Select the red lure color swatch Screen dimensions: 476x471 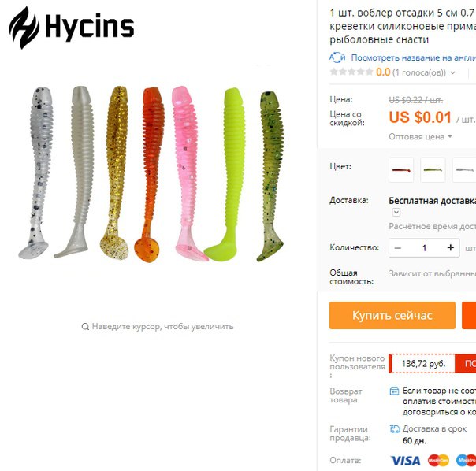tap(401, 170)
